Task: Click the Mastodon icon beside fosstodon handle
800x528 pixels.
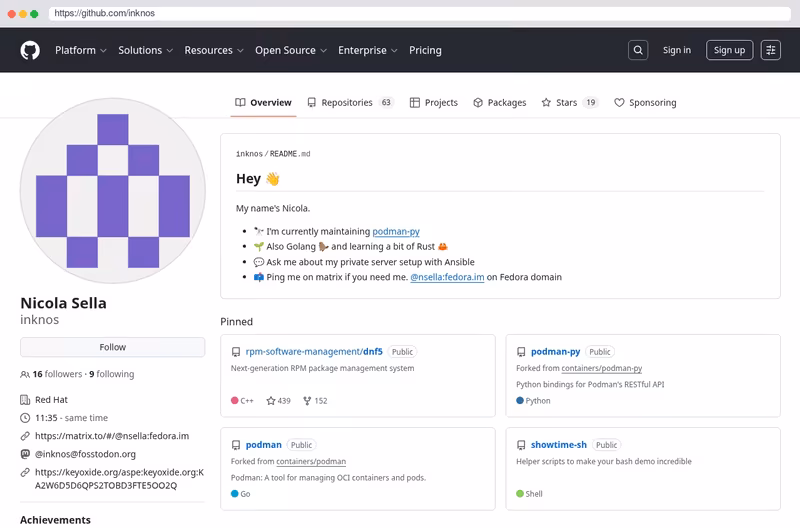Action: point(24,454)
